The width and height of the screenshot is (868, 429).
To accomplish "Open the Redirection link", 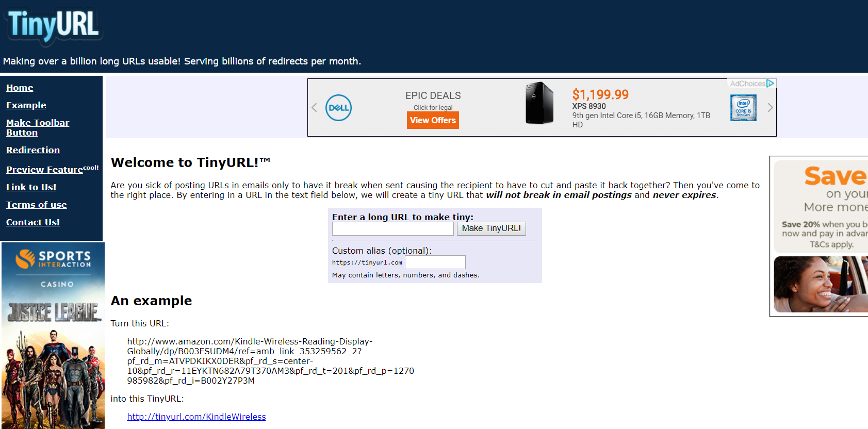I will click(x=33, y=150).
